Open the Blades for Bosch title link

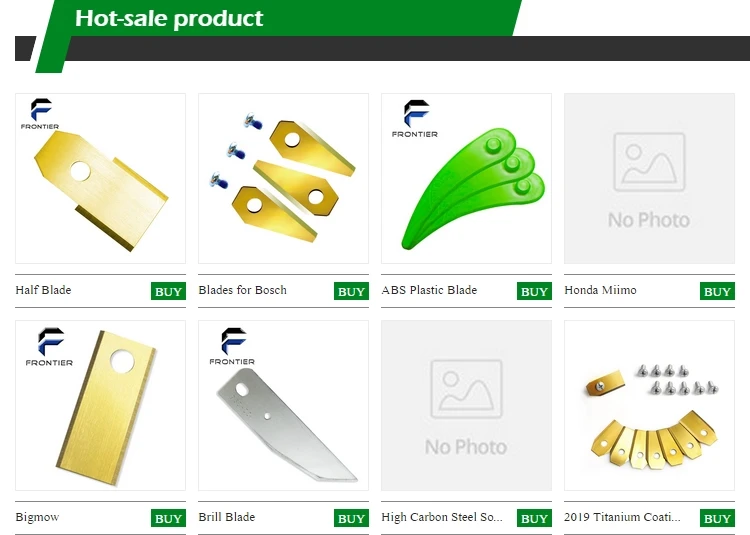tap(243, 290)
